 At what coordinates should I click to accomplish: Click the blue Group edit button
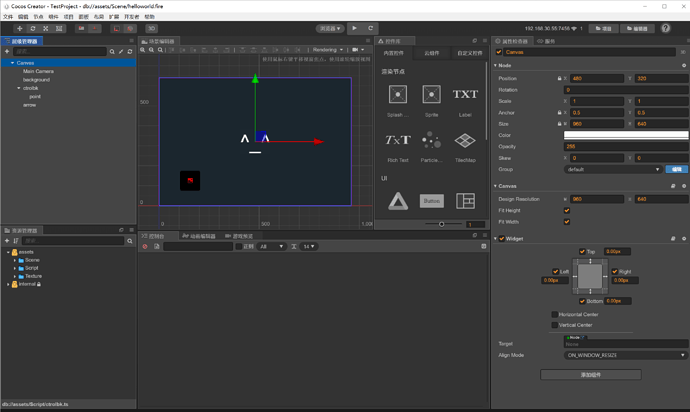click(x=676, y=169)
